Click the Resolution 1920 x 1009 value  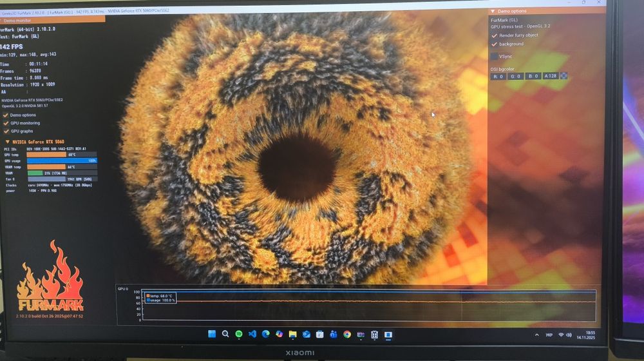click(x=43, y=84)
